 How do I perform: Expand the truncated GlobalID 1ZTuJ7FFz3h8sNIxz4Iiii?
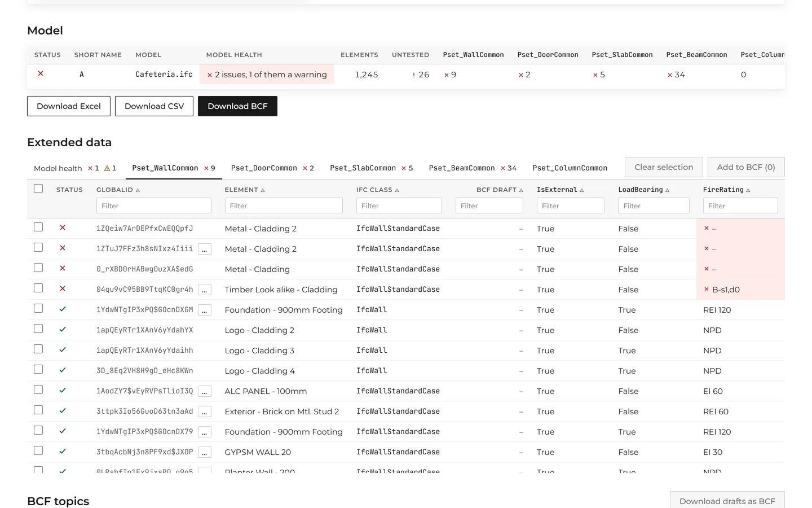click(205, 249)
